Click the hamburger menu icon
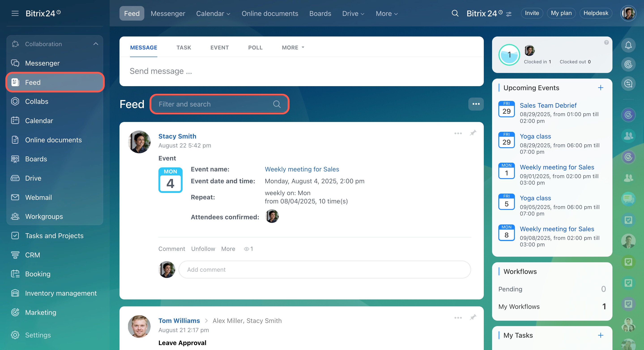This screenshot has width=644, height=350. tap(15, 13)
